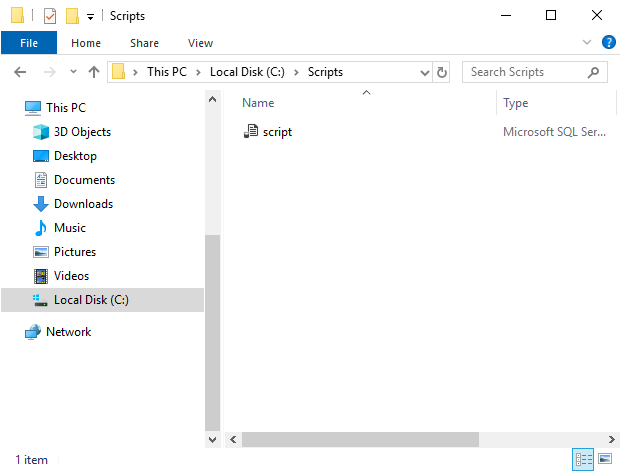Sort by the Type column header

[516, 103]
